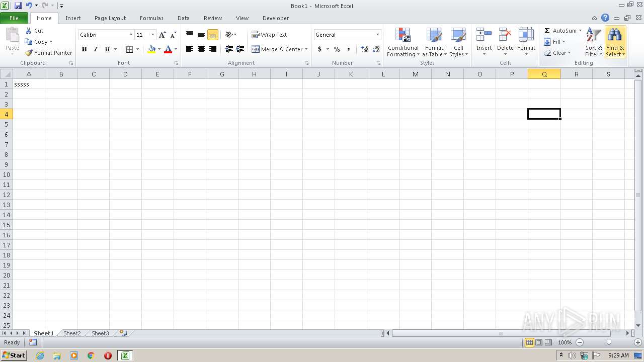Click the Fill Color paint bucket swatch

[x=151, y=49]
